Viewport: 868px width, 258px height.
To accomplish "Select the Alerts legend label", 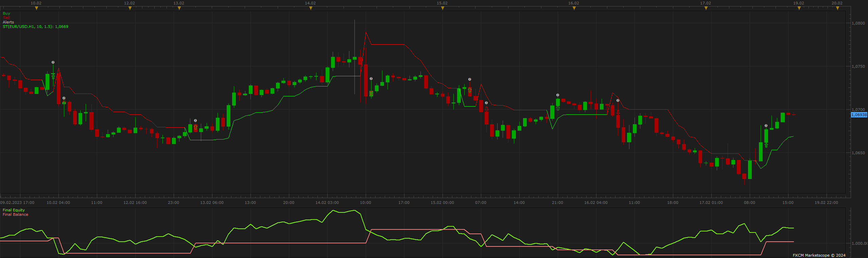I will pyautogui.click(x=8, y=22).
